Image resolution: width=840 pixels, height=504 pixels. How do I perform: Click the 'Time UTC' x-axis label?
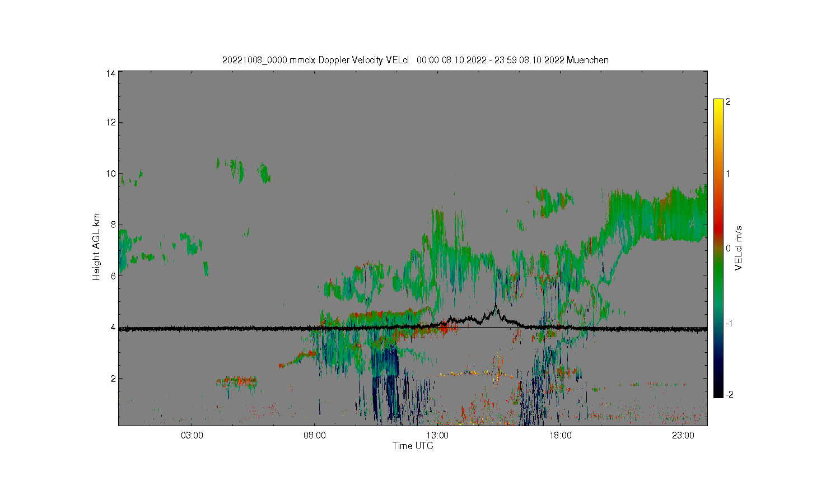click(x=413, y=446)
